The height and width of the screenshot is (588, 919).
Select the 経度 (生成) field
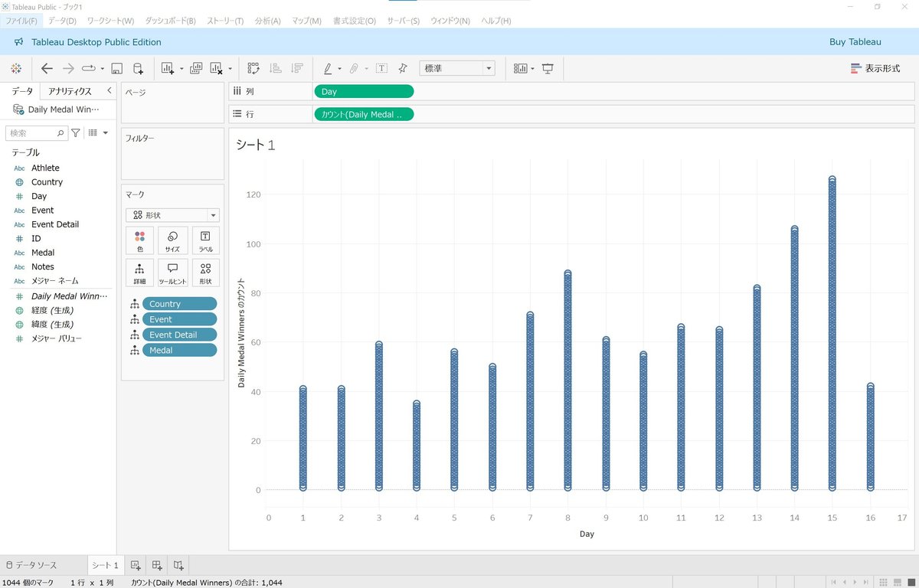point(52,310)
